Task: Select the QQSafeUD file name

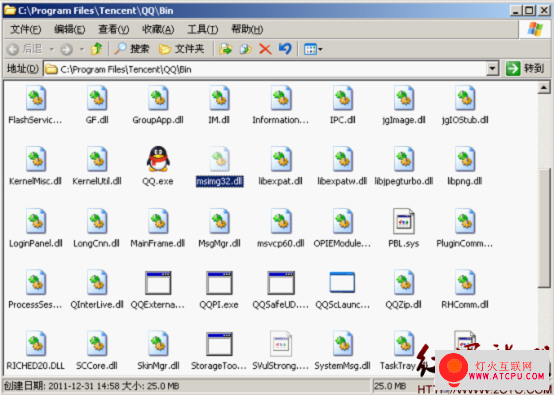Action: tap(281, 305)
